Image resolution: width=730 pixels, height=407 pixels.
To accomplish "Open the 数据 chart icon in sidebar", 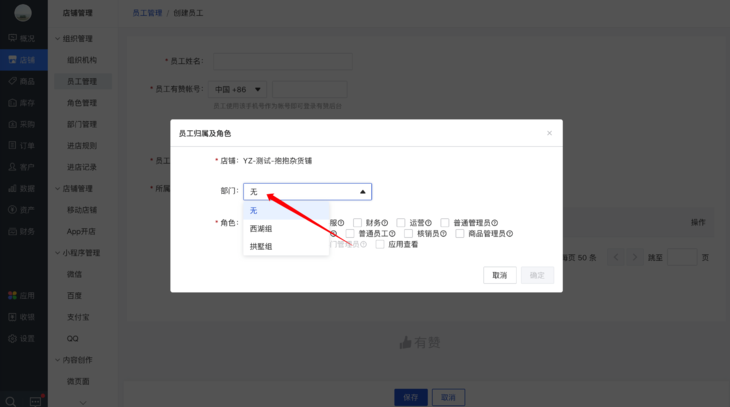I will pyautogui.click(x=13, y=188).
